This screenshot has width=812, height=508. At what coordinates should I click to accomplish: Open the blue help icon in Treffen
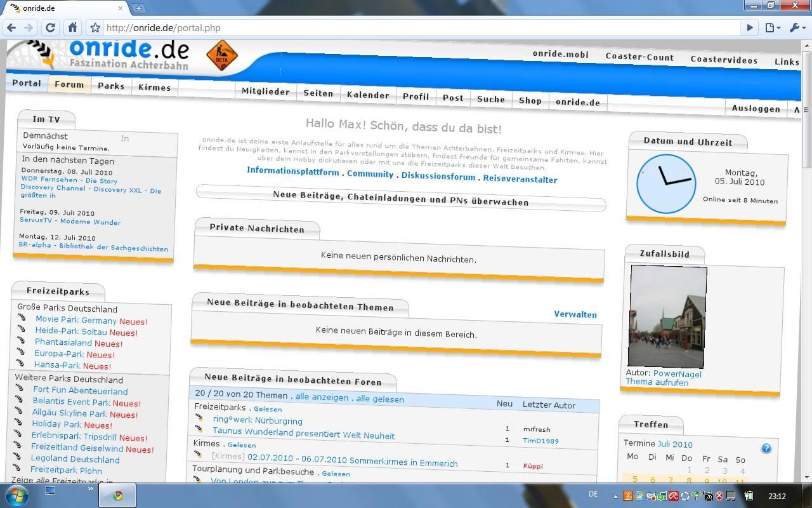[766, 448]
